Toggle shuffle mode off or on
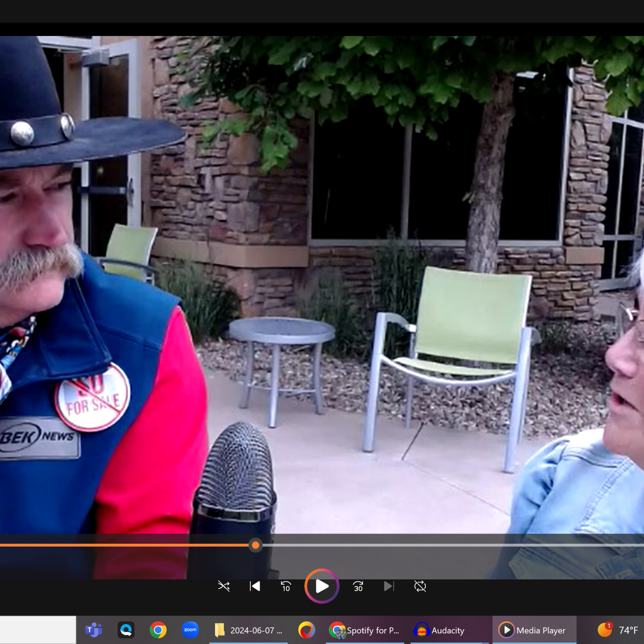This screenshot has width=644, height=644. coord(224,586)
